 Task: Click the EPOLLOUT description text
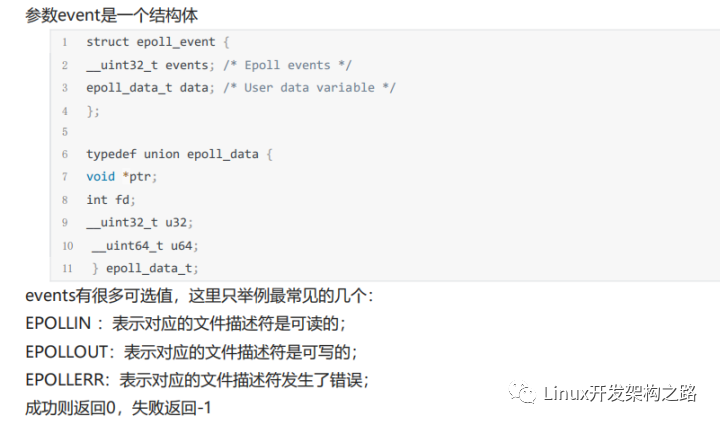point(191,352)
